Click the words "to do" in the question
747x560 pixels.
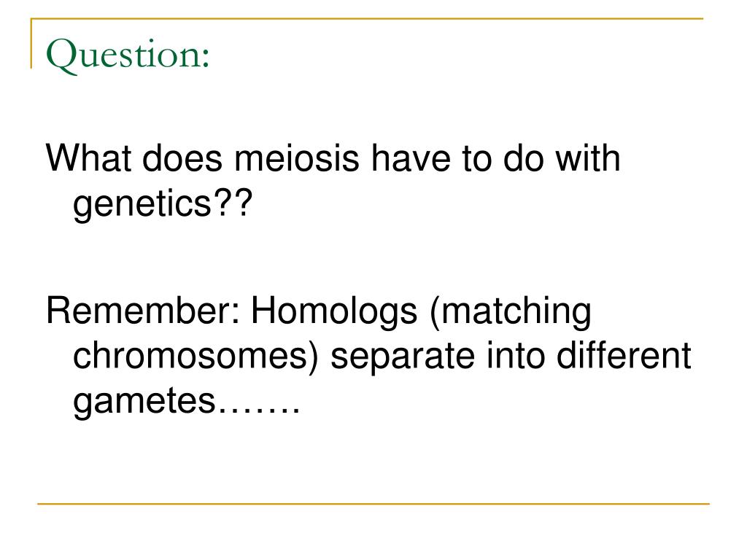(503, 158)
